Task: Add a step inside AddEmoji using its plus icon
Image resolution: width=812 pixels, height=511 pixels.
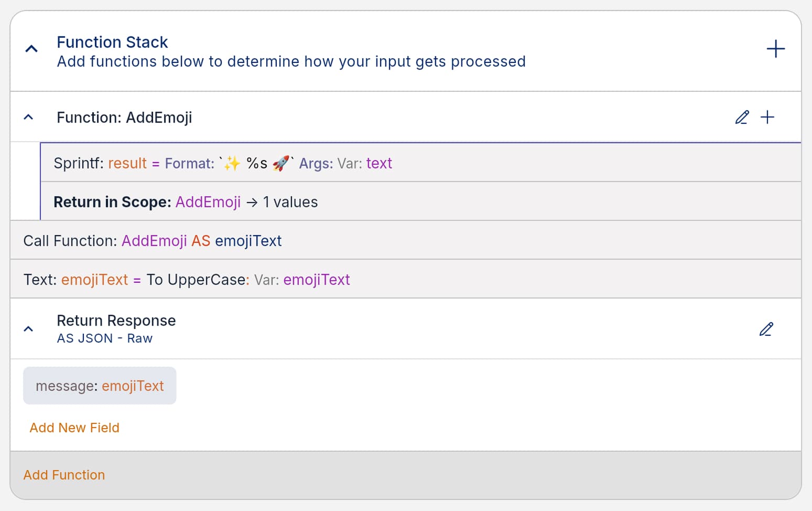Action: (768, 117)
